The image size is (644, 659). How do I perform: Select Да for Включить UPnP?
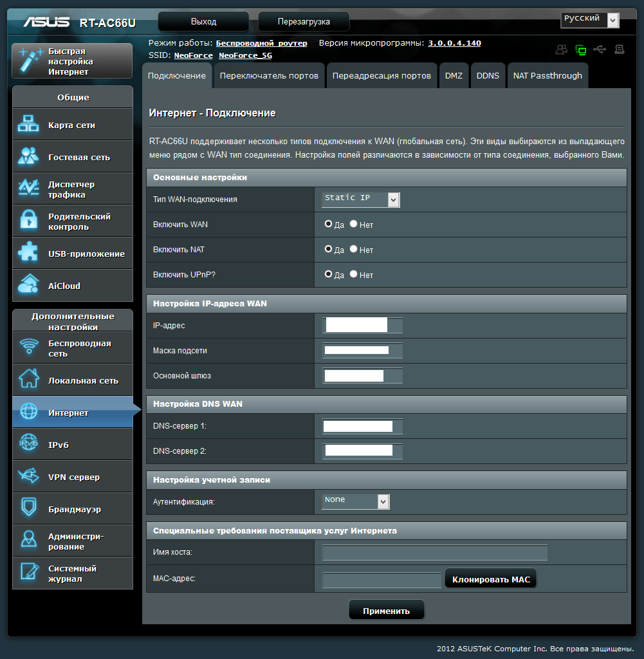point(329,274)
